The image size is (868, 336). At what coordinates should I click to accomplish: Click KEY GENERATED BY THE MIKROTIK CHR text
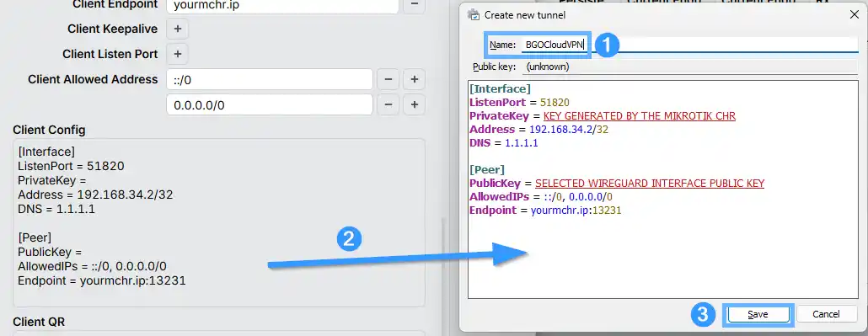[640, 116]
